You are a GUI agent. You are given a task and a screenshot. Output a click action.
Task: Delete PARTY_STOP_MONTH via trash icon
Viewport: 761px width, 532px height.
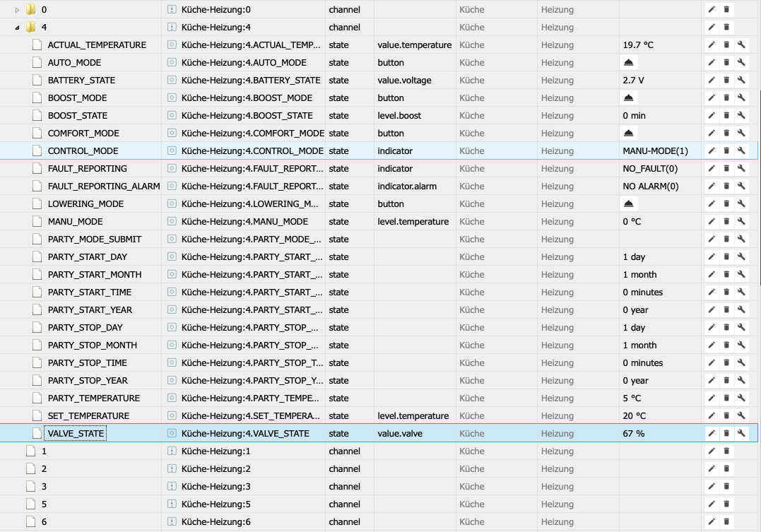(x=726, y=345)
